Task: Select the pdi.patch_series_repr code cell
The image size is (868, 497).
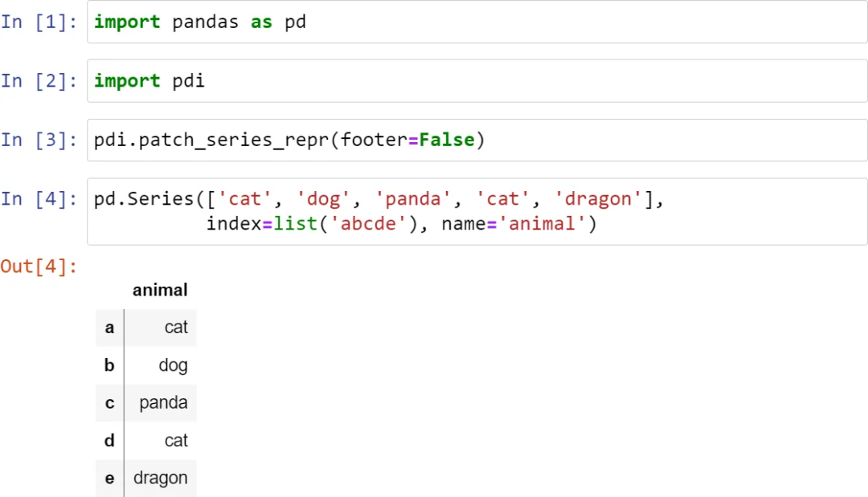Action: click(477, 141)
